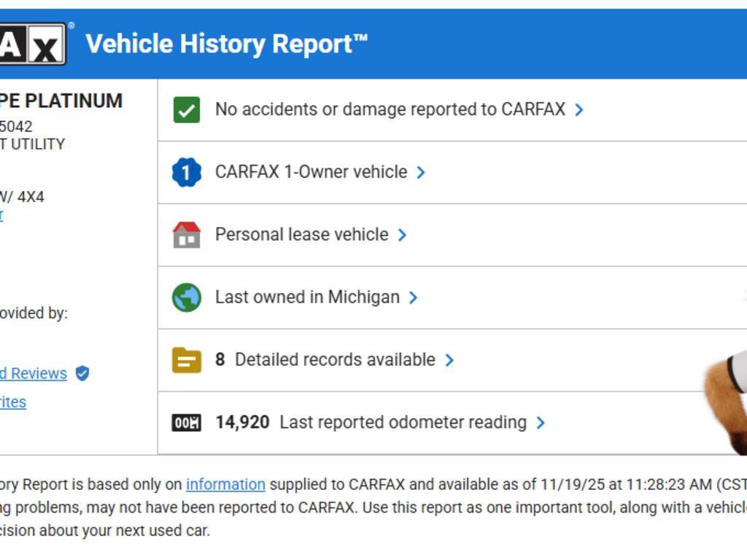Expand the CARFAX 1-Owner vehicle chevron
The image size is (747, 560).
[421, 173]
